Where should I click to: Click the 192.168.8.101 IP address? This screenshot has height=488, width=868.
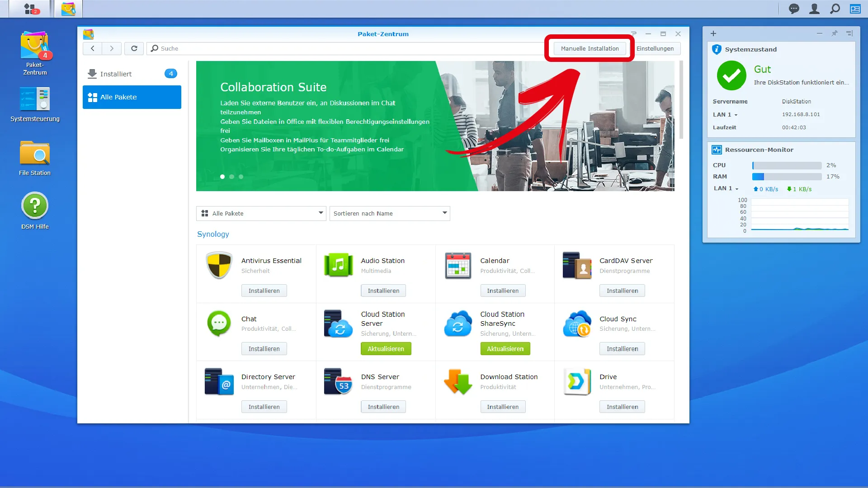801,115
